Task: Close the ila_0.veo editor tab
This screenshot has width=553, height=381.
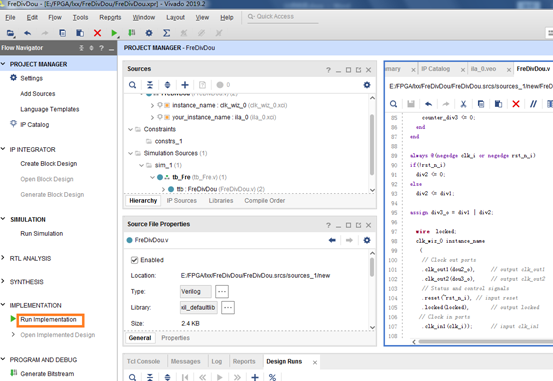Action: click(509, 70)
